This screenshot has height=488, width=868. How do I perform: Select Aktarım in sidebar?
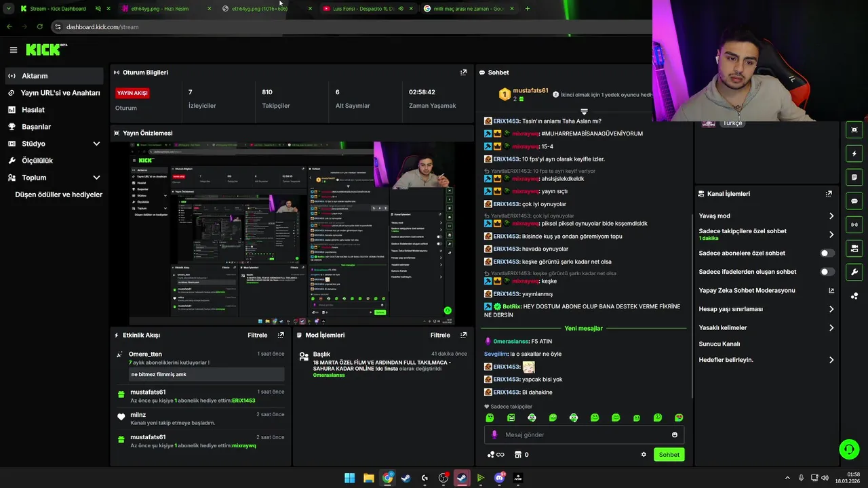(54, 76)
